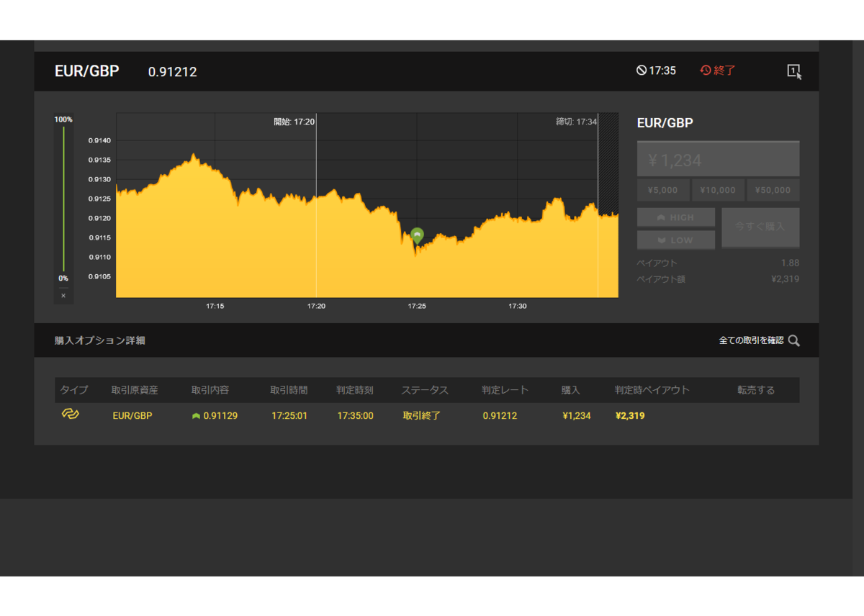Click the 0.9135 price axis label

point(99,160)
